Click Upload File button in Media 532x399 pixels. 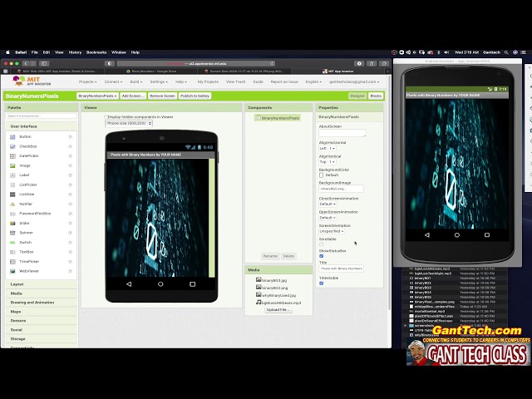[x=278, y=310]
